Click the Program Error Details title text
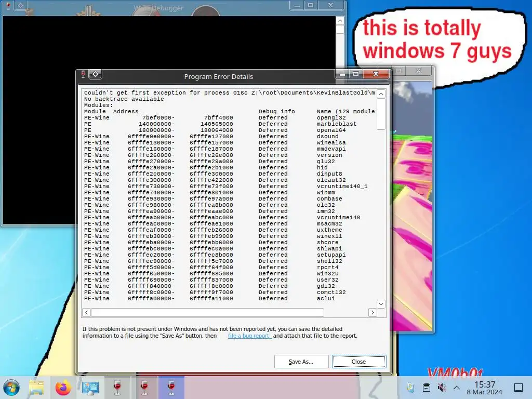Viewport: 532px width, 399px height. pos(219,77)
